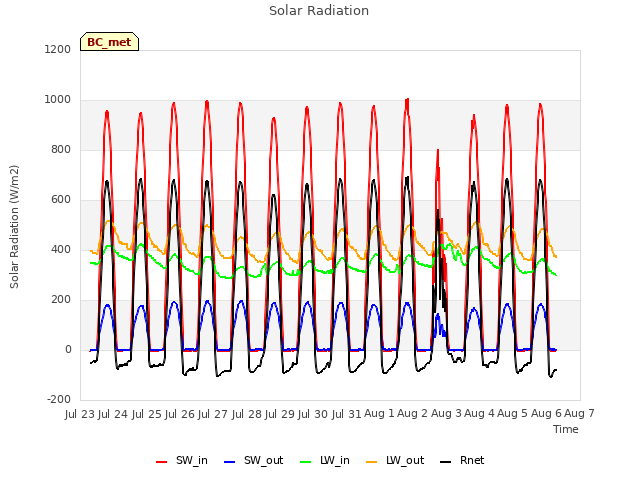The image size is (640, 480).
Task: Click the 200 y-axis tick label
Action: tap(61, 300)
